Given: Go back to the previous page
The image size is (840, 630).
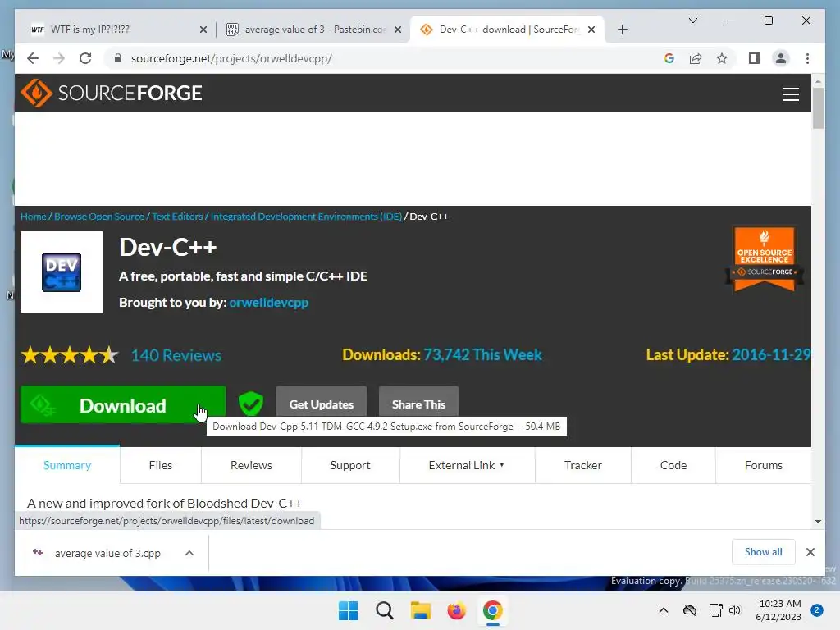Looking at the screenshot, I should (x=33, y=58).
